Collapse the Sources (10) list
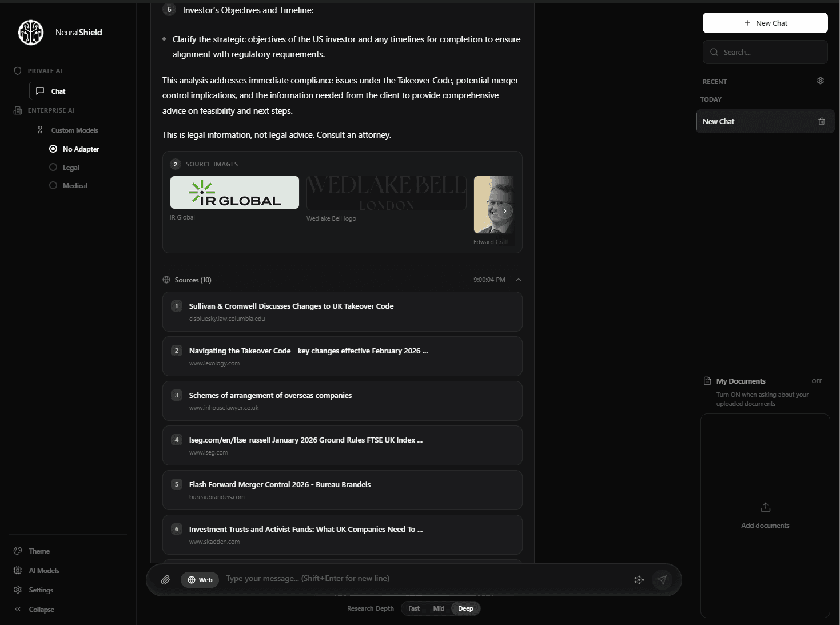The image size is (840, 625). click(x=519, y=280)
